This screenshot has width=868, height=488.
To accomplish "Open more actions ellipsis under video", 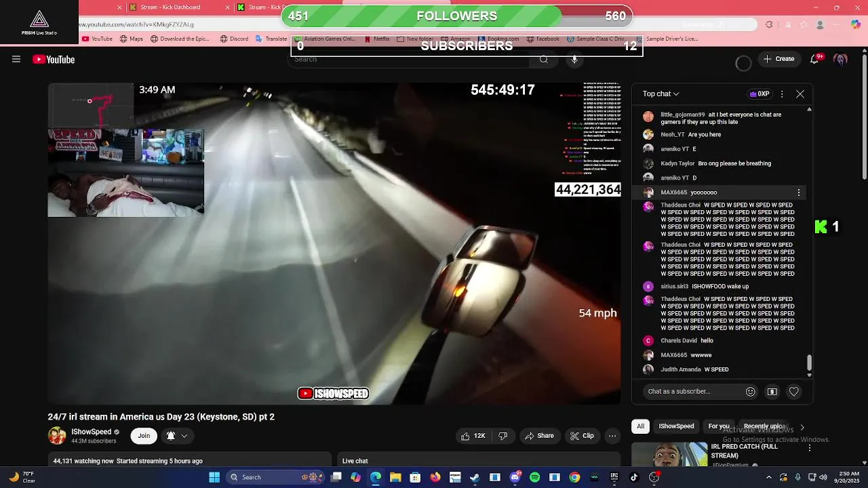I will (612, 436).
